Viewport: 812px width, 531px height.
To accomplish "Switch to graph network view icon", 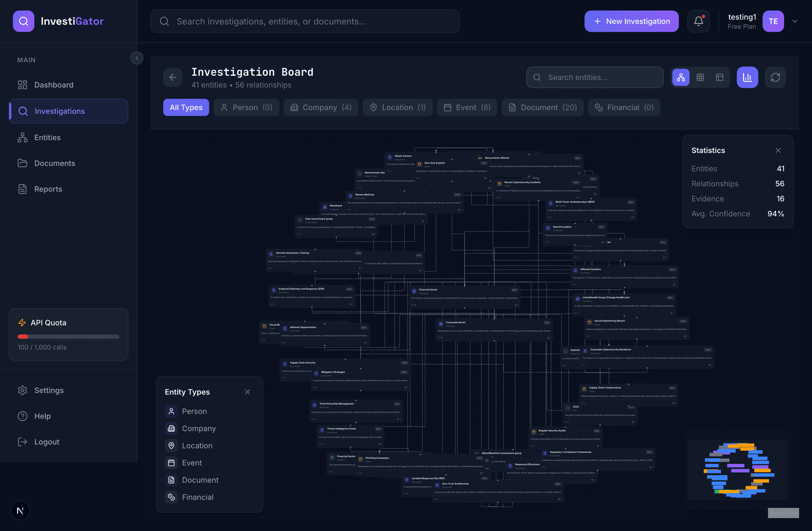I will click(681, 77).
